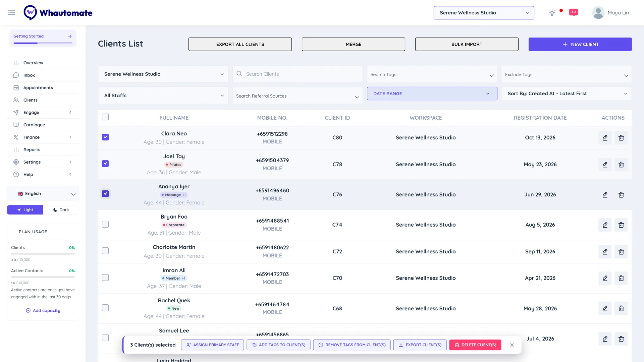Delete Imran Ali with trash icon
This screenshot has width=644, height=362.
coord(621,278)
